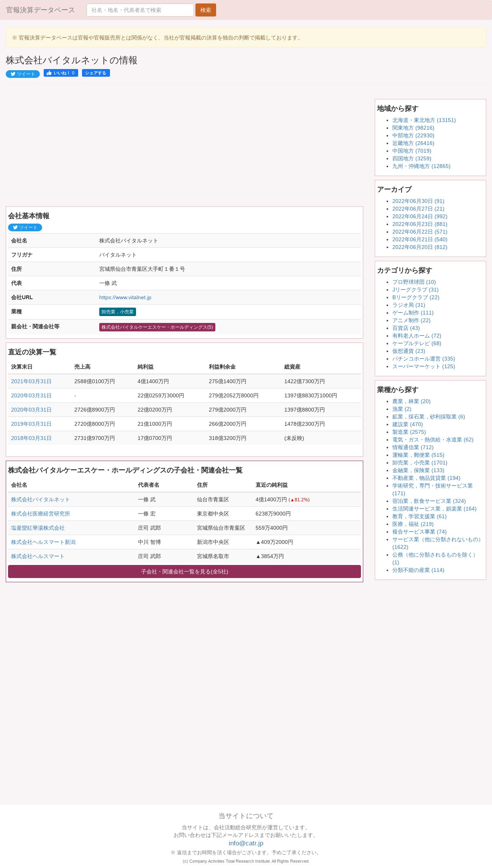The width and height of the screenshot is (492, 868).
Task: Open 百貨店 (43) category
Action: click(406, 328)
